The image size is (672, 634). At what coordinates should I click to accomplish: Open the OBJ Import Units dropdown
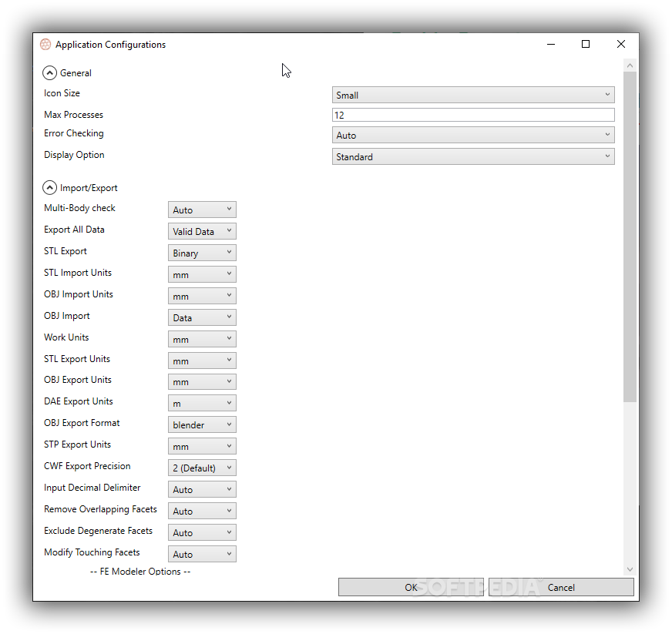[202, 296]
